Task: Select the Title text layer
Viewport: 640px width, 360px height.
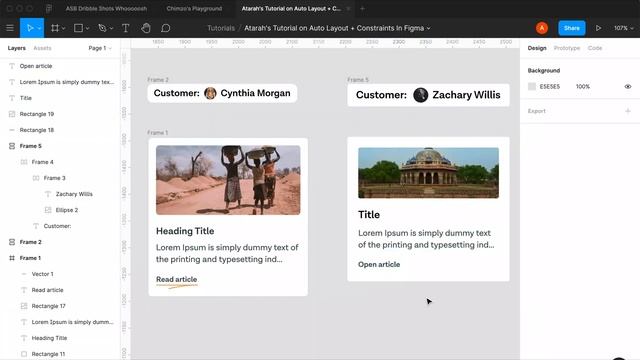Action: [x=26, y=98]
